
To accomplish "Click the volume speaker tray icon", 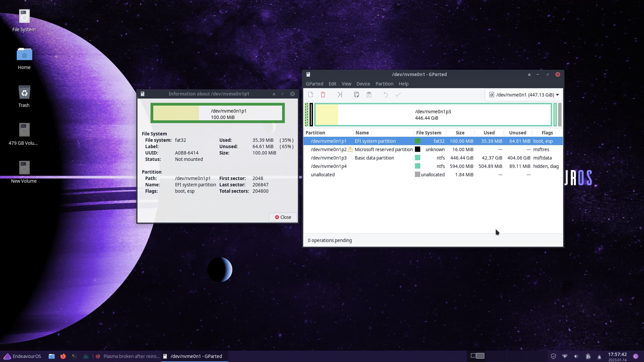I will coord(576,356).
